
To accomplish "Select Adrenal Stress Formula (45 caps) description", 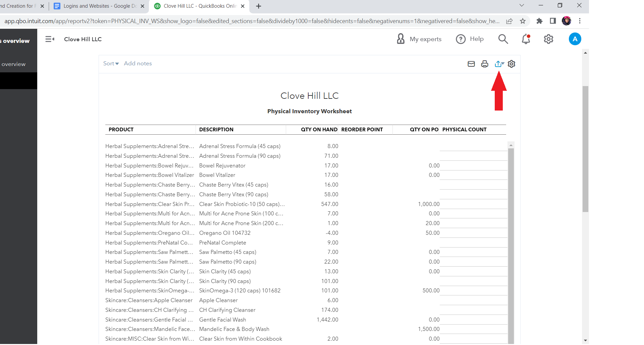I will click(x=240, y=146).
